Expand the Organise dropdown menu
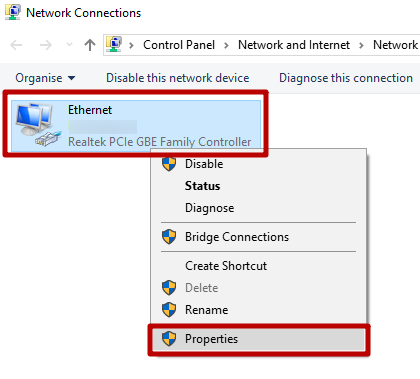This screenshot has width=420, height=379. (x=45, y=78)
